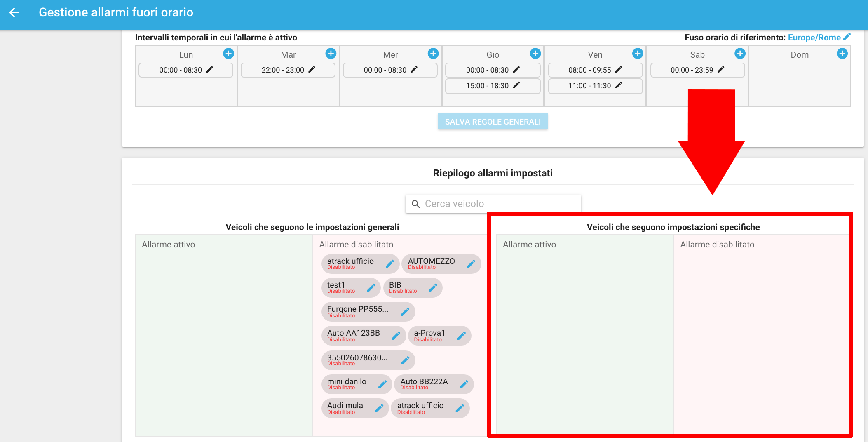Edit alarm settings for mini danilo
This screenshot has width=868, height=442.
coord(382,384)
